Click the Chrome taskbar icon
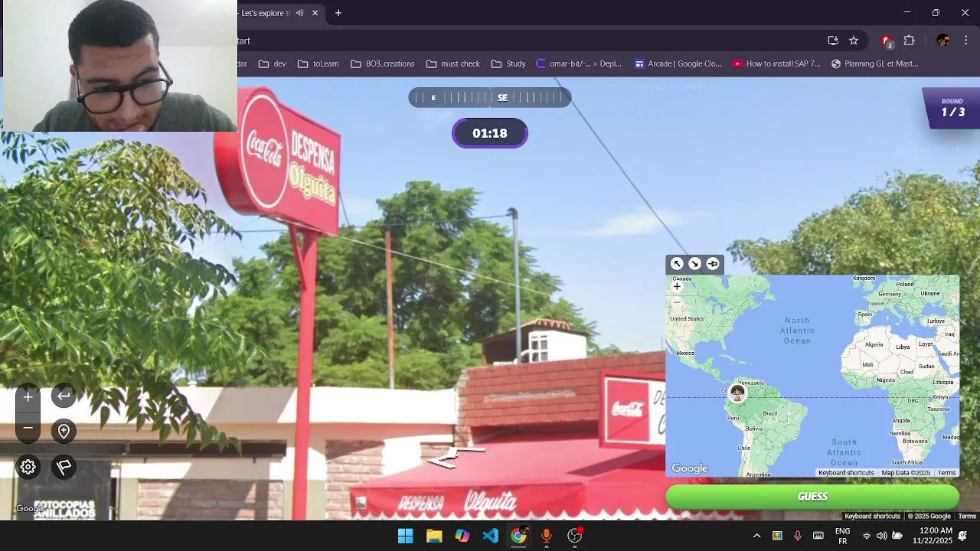The width and height of the screenshot is (980, 551). pos(518,536)
